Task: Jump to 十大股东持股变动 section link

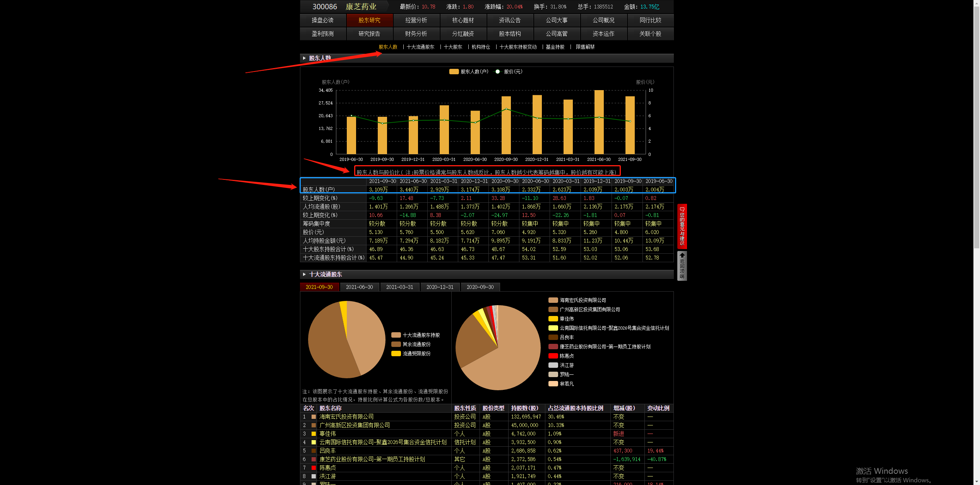Action: coord(518,47)
